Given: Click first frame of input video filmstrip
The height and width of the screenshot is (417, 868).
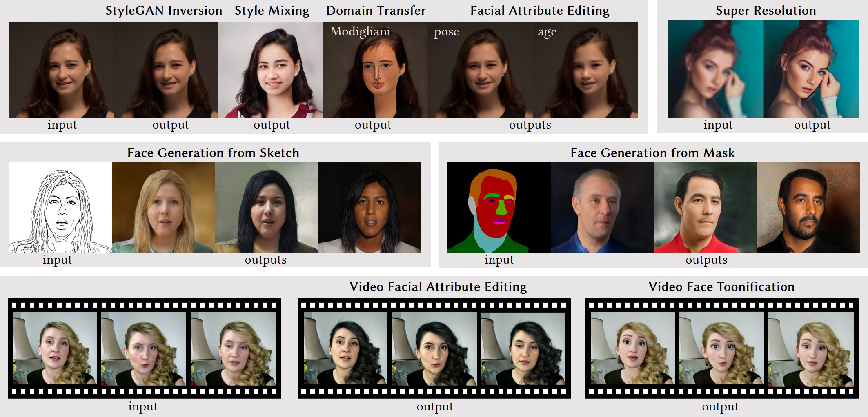Looking at the screenshot, I should pyautogui.click(x=55, y=348).
